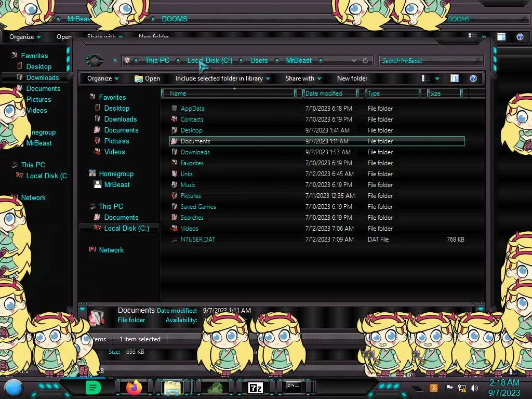Screen dimensions: 532x399
Task: Click This PC in the address breadcrumb
Action: coord(157,60)
